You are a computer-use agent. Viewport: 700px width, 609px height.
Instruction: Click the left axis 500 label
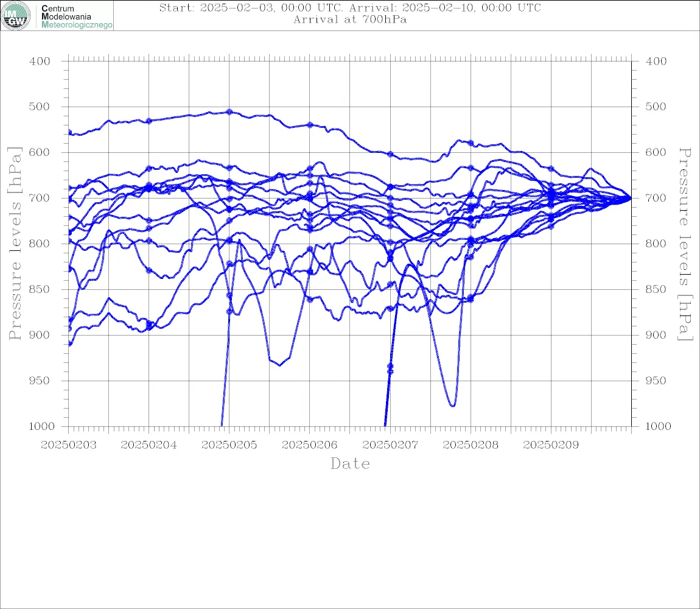tap(40, 107)
